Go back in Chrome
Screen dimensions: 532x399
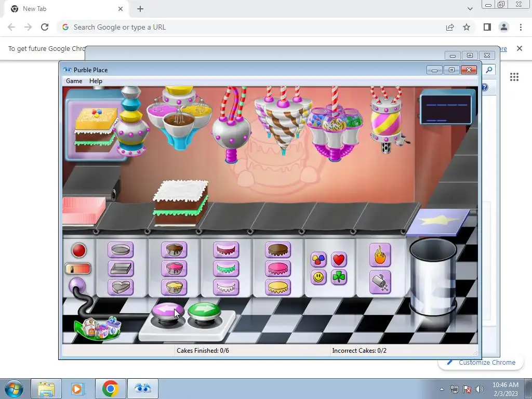click(x=11, y=27)
